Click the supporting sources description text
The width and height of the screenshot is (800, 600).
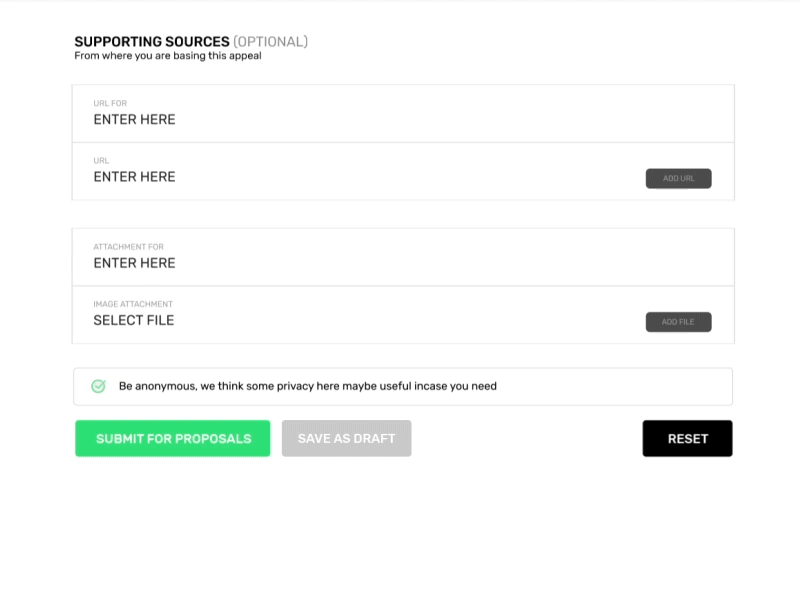click(x=167, y=56)
